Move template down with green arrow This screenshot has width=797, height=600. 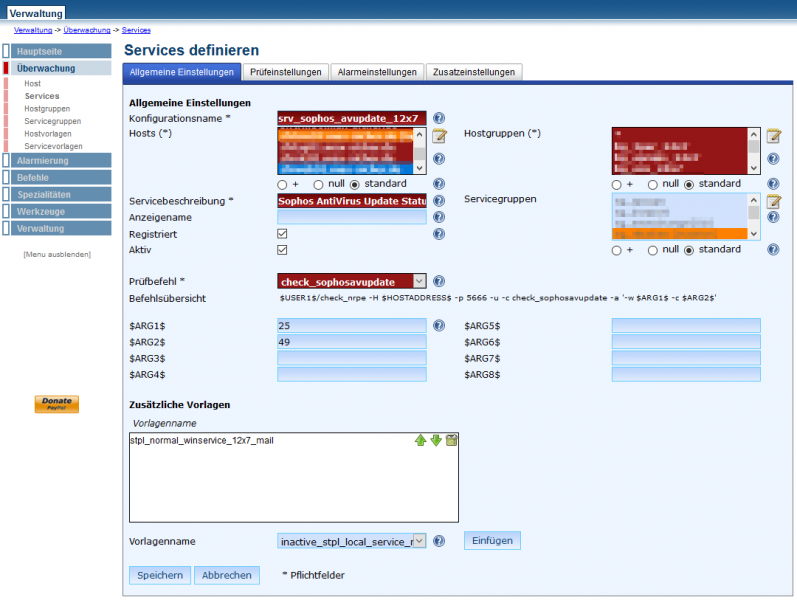pos(436,440)
